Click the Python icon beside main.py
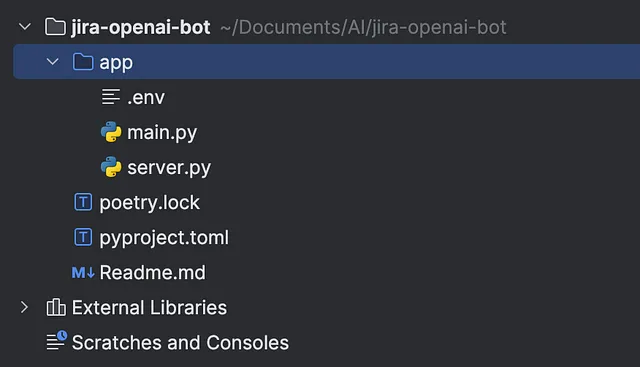The height and width of the screenshot is (367, 640). [111, 132]
